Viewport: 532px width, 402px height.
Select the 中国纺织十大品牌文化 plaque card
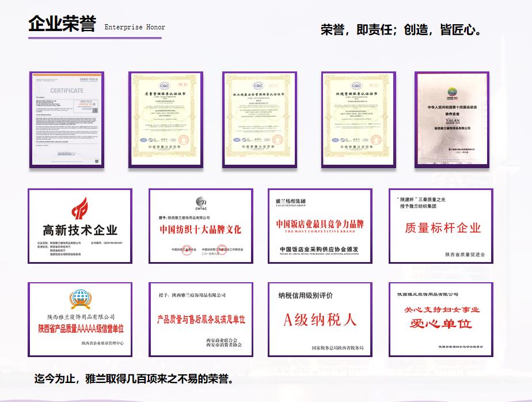pyautogui.click(x=201, y=226)
